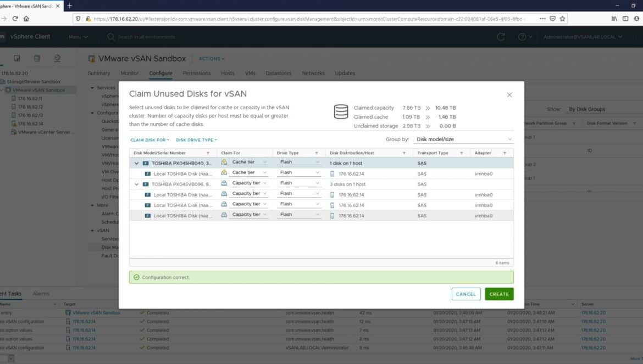Open a new browser tab
Screen dimensions: 643x364
[70, 5]
